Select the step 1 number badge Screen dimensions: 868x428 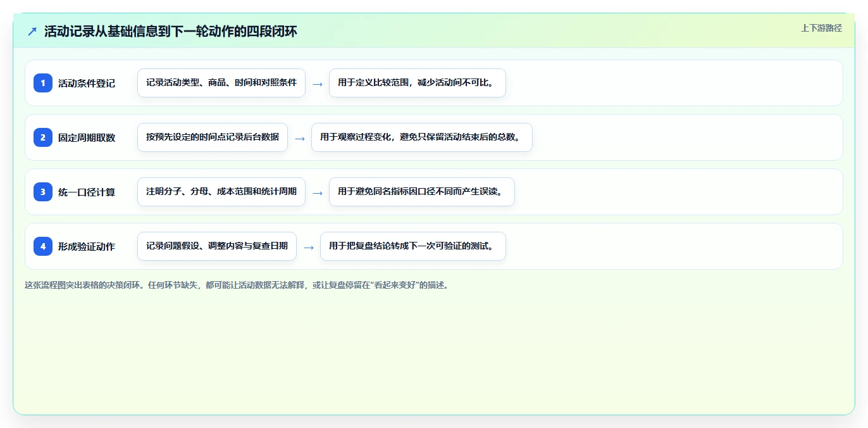point(43,83)
